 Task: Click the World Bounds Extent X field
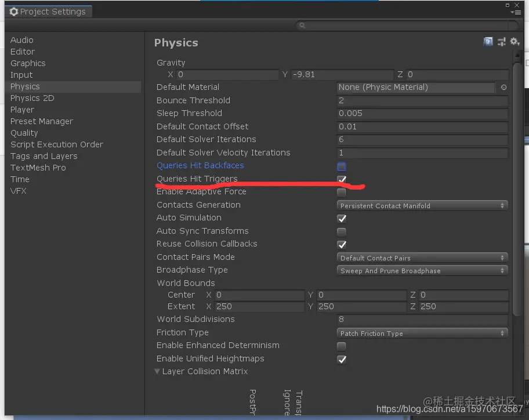pos(259,307)
